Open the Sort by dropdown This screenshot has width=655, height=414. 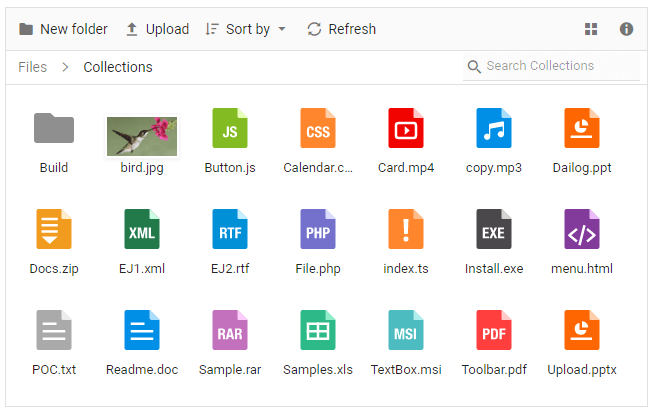coord(246,29)
